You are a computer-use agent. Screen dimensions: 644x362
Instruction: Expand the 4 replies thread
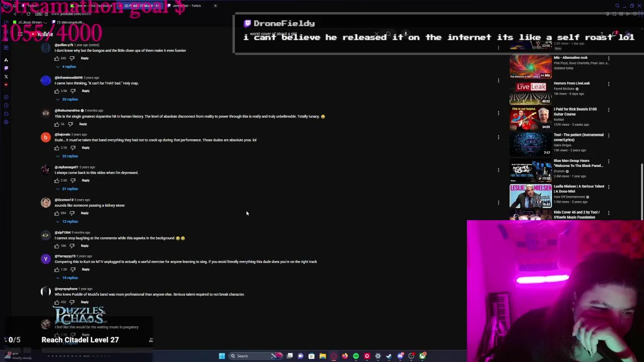[x=66, y=67]
